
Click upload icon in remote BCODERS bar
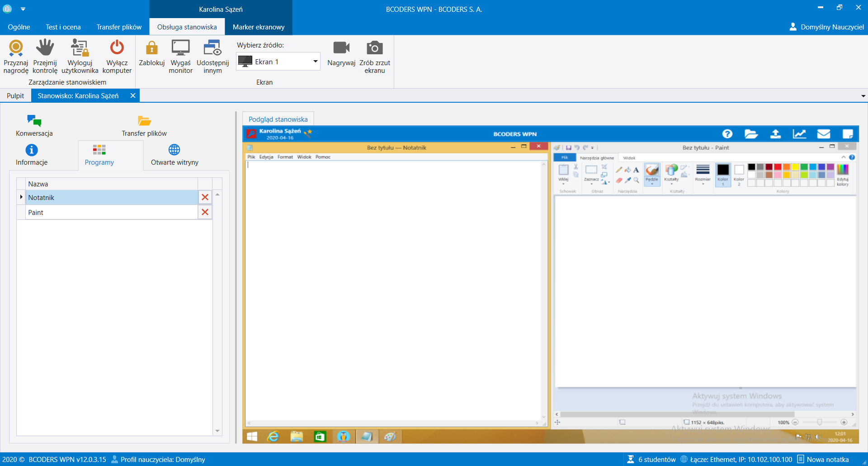[775, 133]
